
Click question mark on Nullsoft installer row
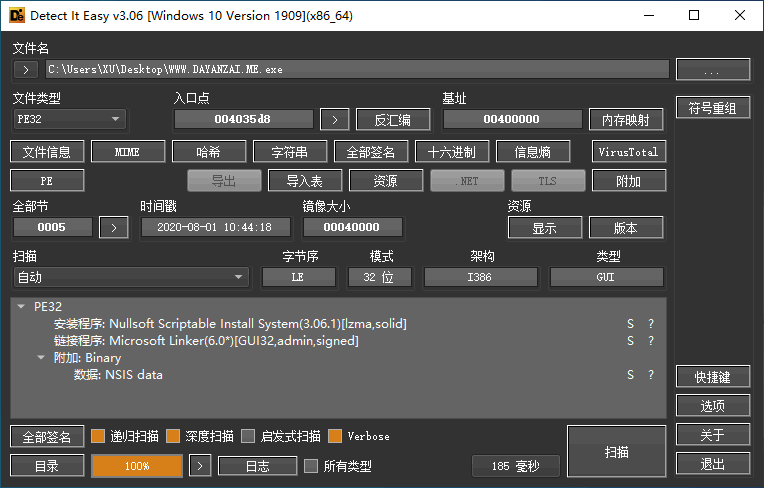click(651, 324)
